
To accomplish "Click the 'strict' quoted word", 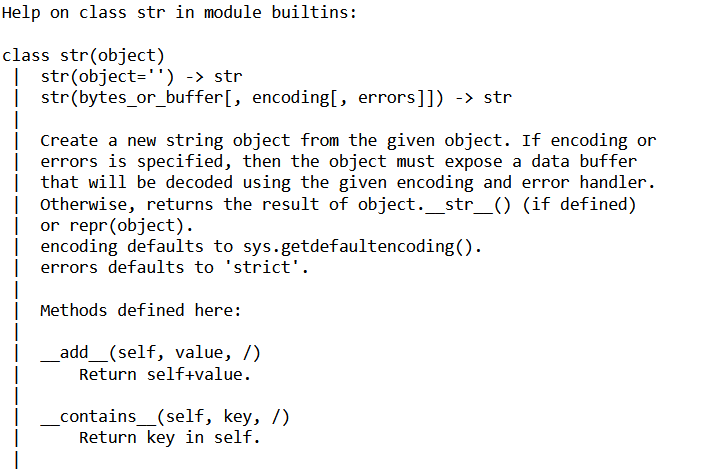I will 262,268.
